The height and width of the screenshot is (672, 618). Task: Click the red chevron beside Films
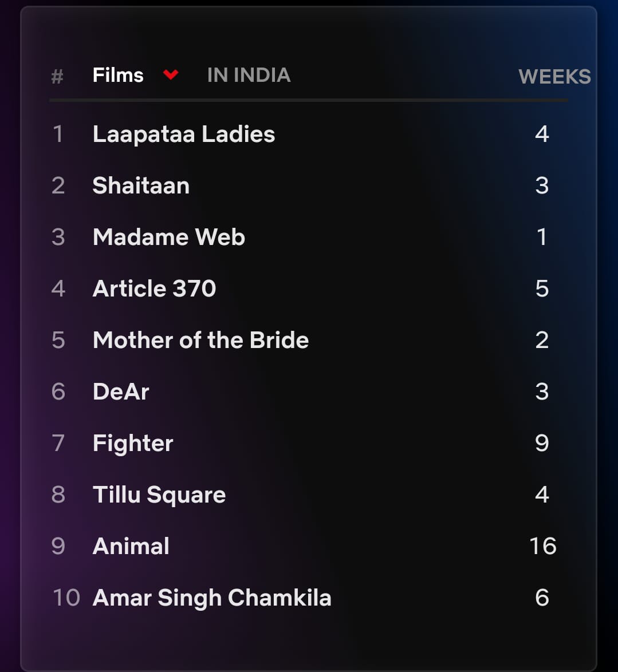170,74
